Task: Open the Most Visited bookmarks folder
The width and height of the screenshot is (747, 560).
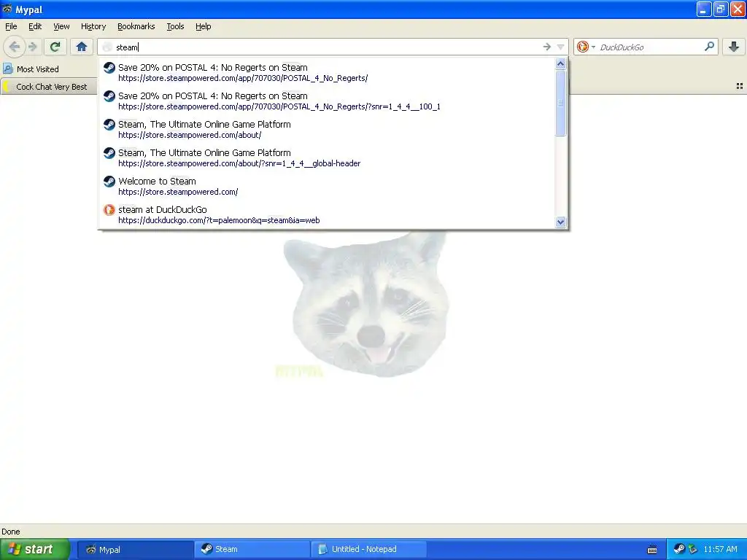Action: (x=31, y=69)
